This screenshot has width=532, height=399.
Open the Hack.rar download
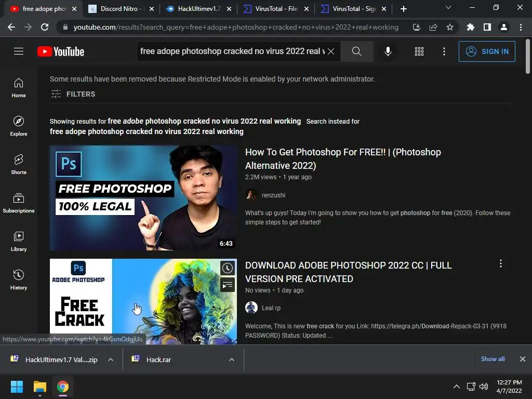tap(152, 360)
